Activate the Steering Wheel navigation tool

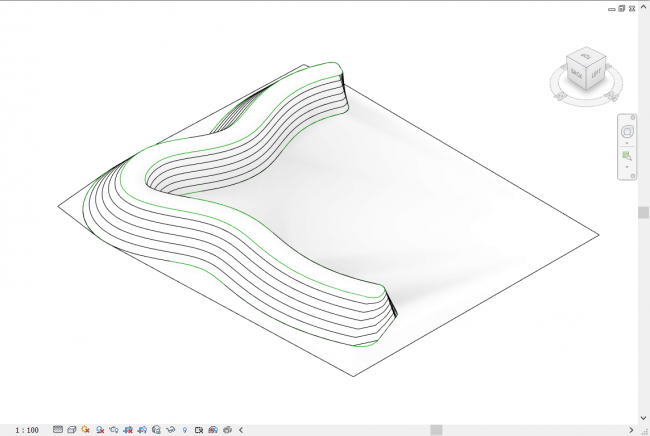[x=627, y=132]
